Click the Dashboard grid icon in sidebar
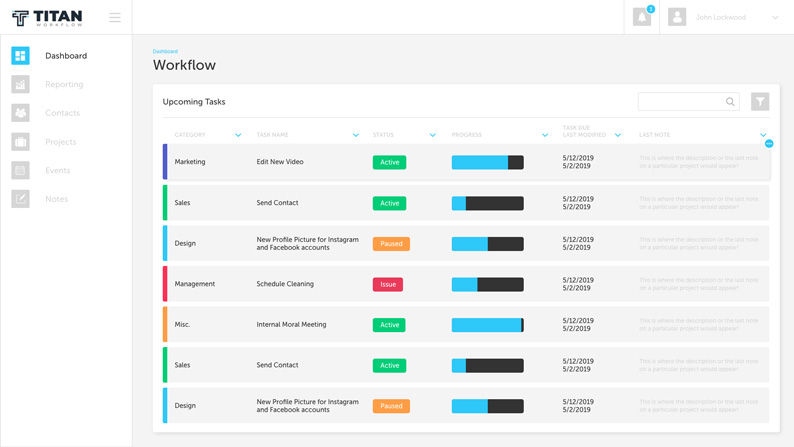Image resolution: width=794 pixels, height=447 pixels. (x=20, y=56)
